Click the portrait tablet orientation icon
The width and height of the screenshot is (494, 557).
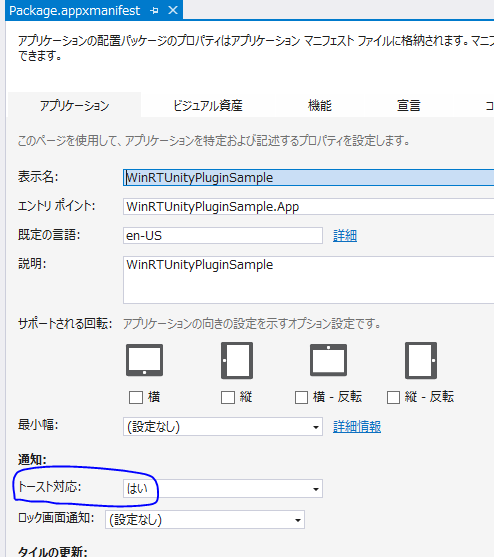pyautogui.click(x=237, y=360)
